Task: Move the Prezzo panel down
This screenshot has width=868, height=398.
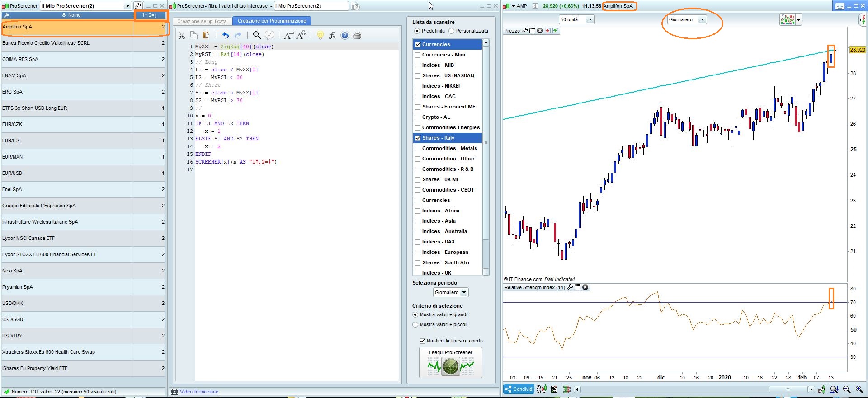Action: (x=547, y=31)
